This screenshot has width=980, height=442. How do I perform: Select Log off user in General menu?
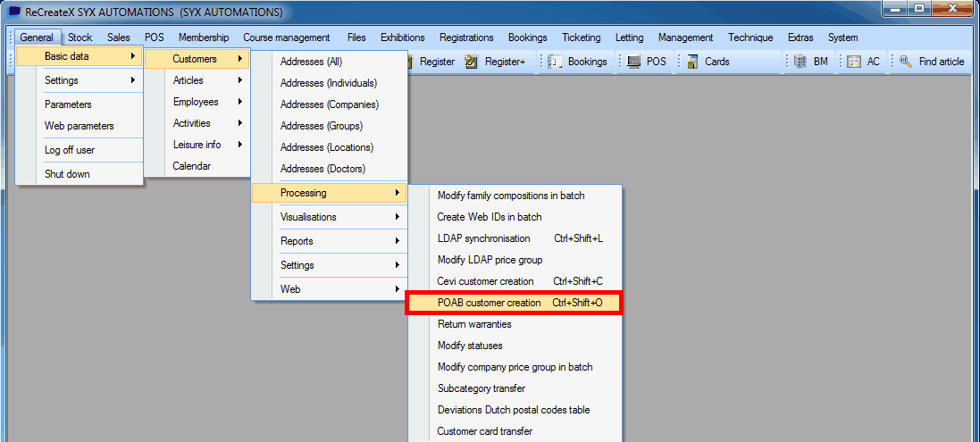tap(70, 150)
